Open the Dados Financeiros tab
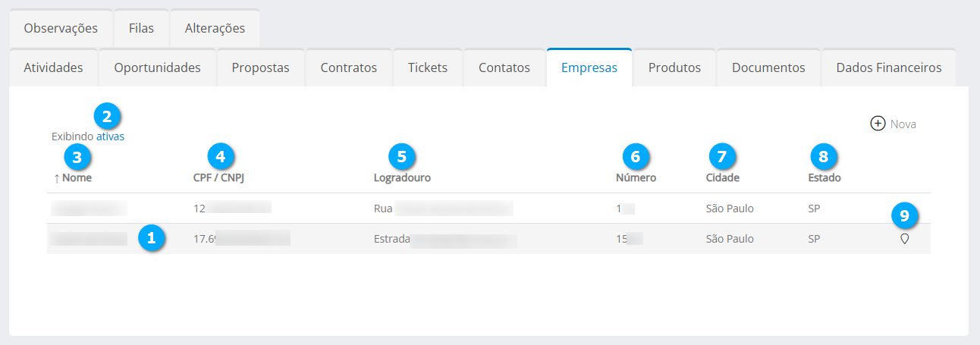The width and height of the screenshot is (980, 345). [888, 67]
